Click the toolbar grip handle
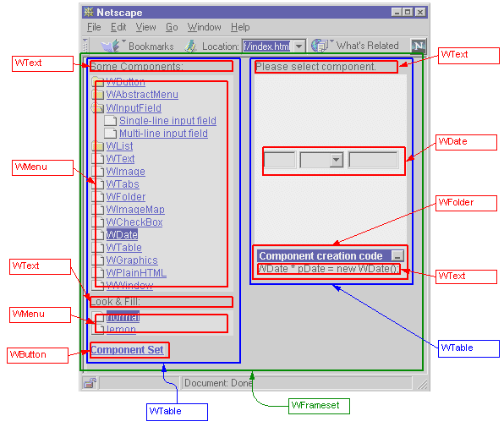The width and height of the screenshot is (504, 427). (x=85, y=46)
